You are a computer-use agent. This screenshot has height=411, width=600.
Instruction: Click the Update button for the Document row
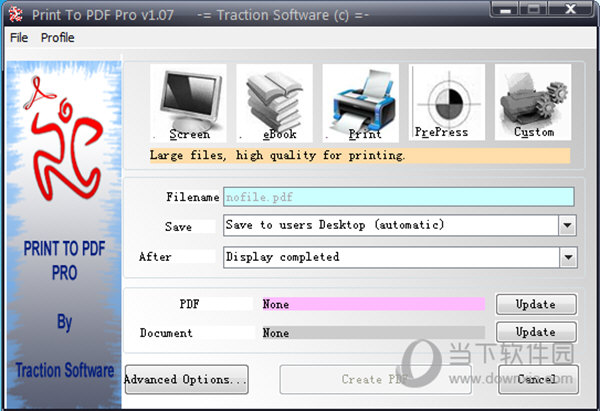coord(536,332)
